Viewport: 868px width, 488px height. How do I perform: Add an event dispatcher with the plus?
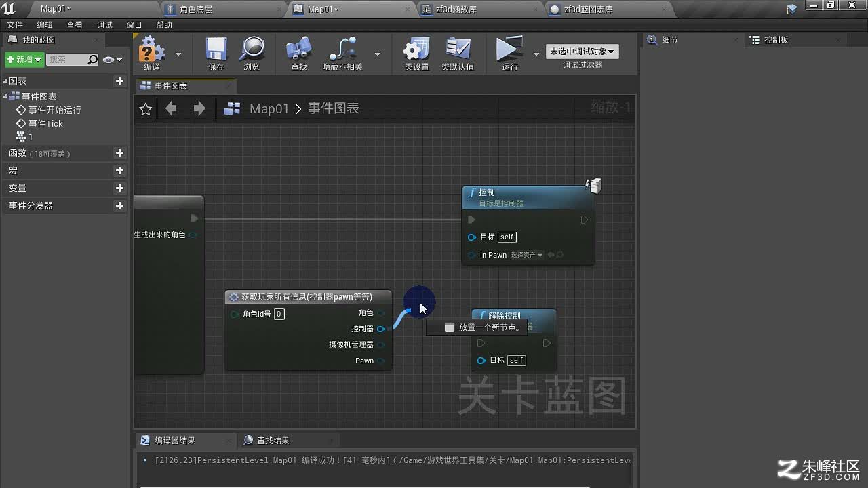pos(119,205)
